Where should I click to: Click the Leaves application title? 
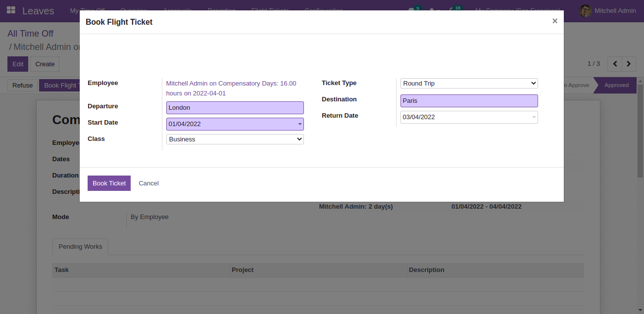pyautogui.click(x=38, y=10)
